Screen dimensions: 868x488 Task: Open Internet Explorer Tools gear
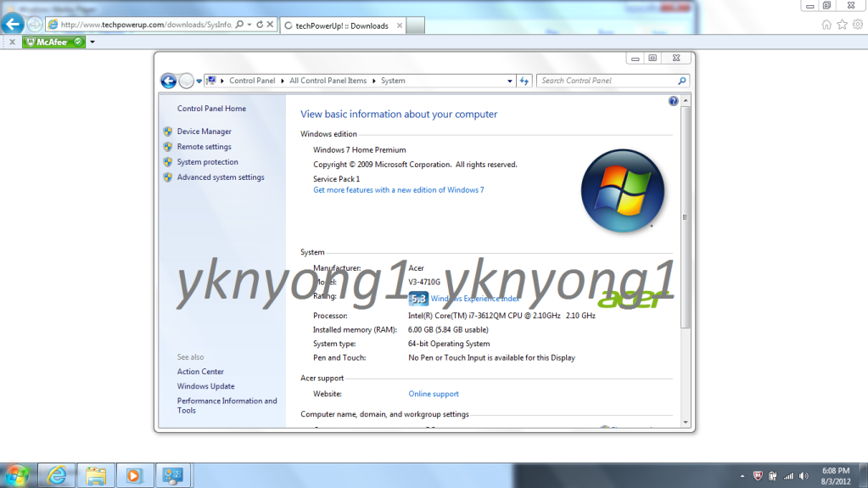coord(858,25)
